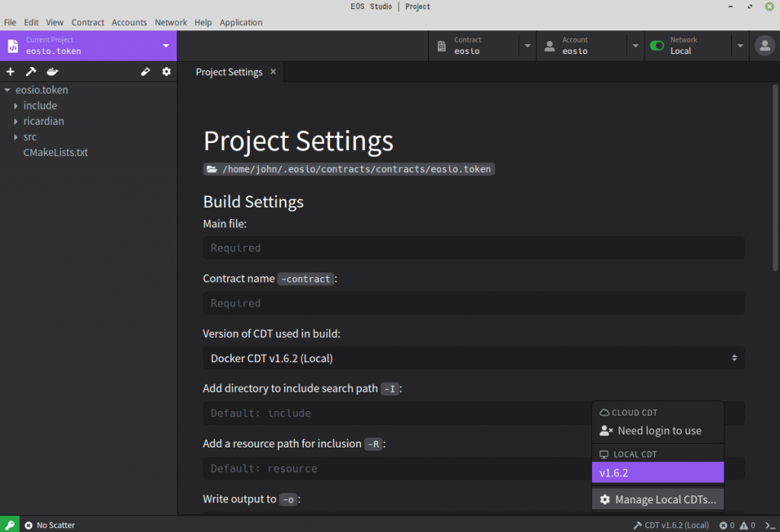
Task: Expand the ricardian folder
Action: 16,122
